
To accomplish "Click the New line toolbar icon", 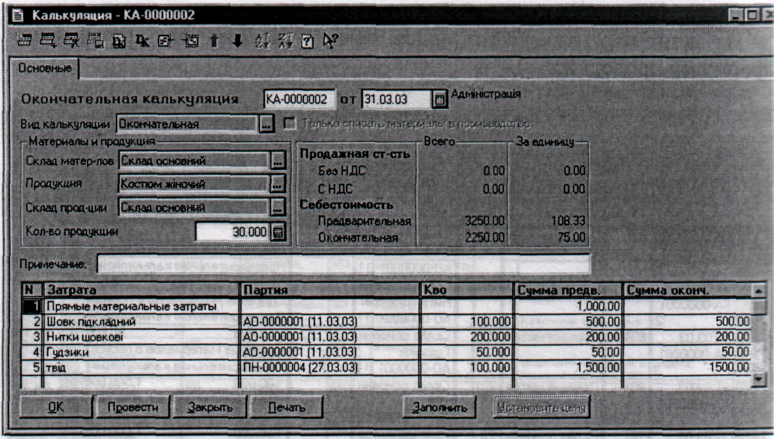I will (x=24, y=40).
